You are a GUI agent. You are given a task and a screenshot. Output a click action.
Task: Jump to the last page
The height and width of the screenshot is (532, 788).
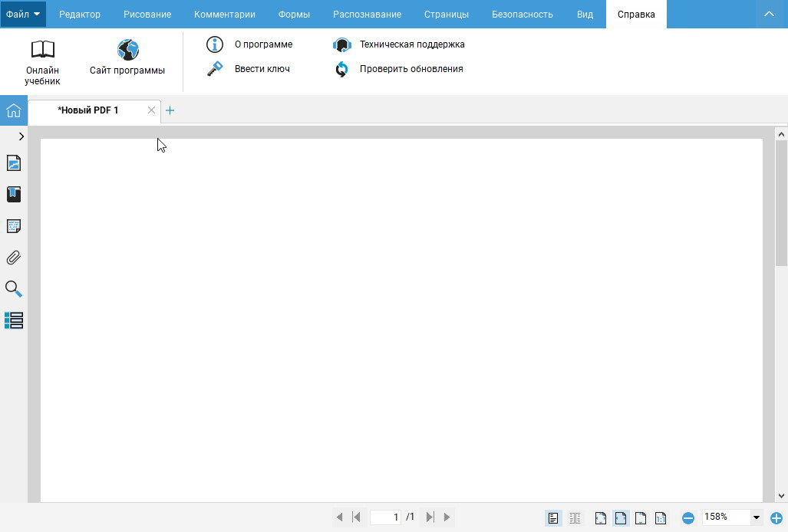point(430,517)
